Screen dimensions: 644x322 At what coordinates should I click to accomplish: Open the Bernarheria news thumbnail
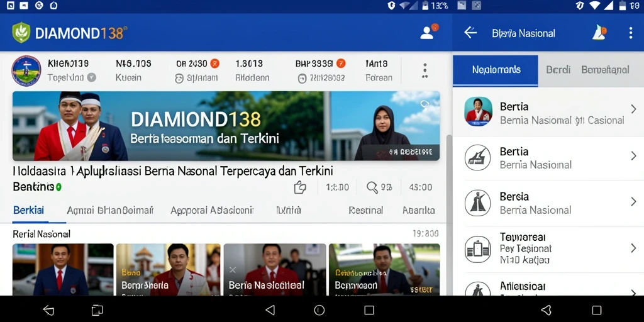click(169, 269)
